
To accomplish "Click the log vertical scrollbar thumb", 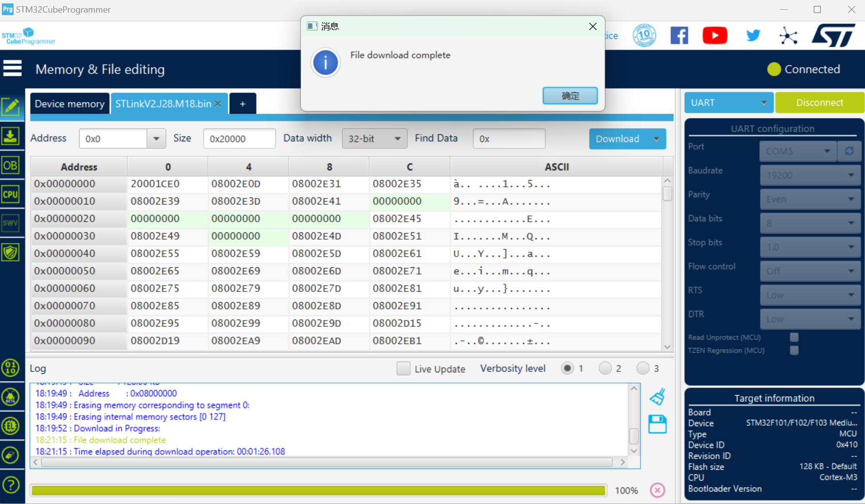I will 633,436.
